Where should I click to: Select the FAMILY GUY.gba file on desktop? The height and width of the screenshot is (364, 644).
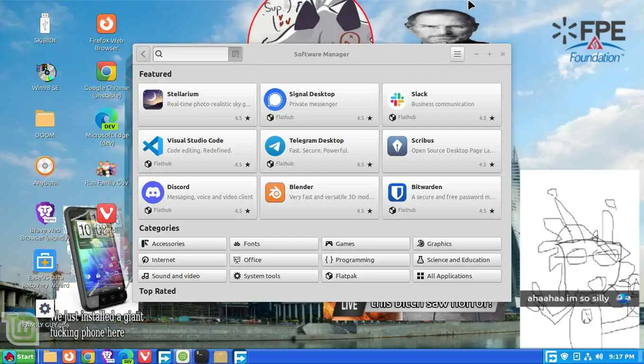point(45,314)
